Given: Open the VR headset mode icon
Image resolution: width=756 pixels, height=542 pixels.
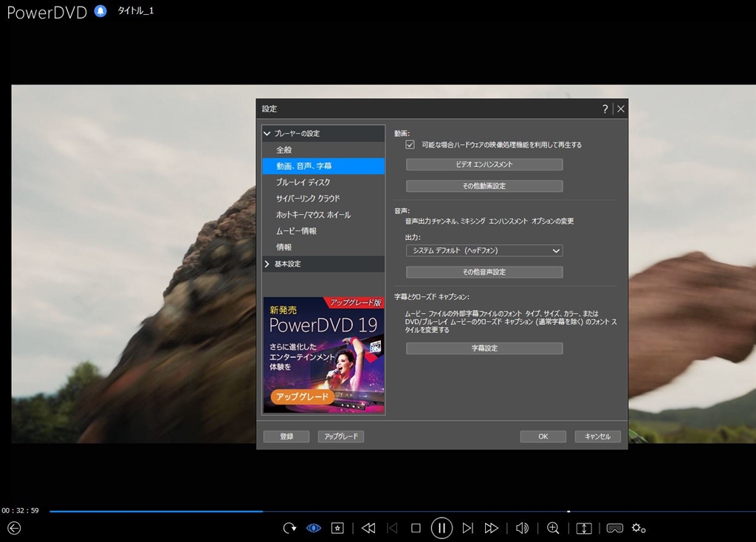Looking at the screenshot, I should pos(614,528).
